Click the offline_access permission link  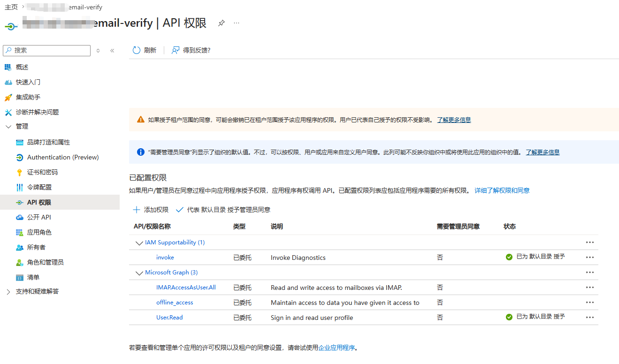pyautogui.click(x=175, y=302)
